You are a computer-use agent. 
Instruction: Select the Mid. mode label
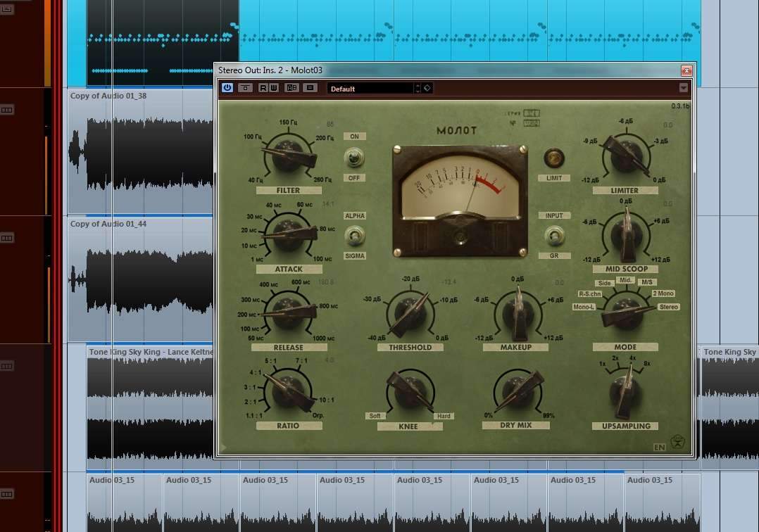tap(625, 280)
